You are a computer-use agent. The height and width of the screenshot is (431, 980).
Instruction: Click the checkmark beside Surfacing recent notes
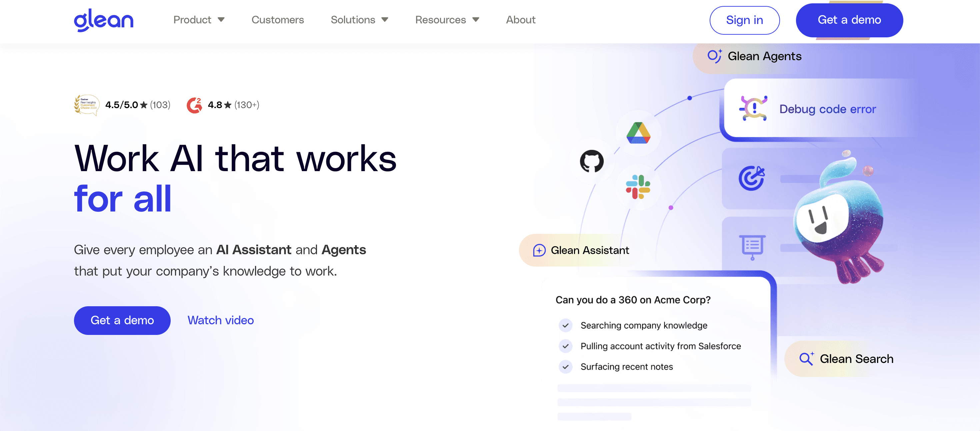566,367
